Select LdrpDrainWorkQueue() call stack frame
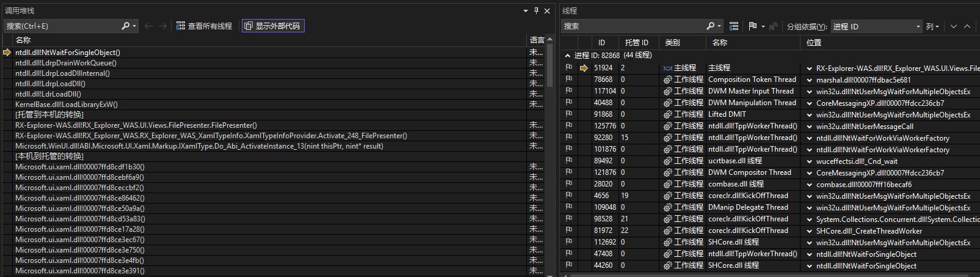Screen dimensions: 980x277 click(66, 62)
